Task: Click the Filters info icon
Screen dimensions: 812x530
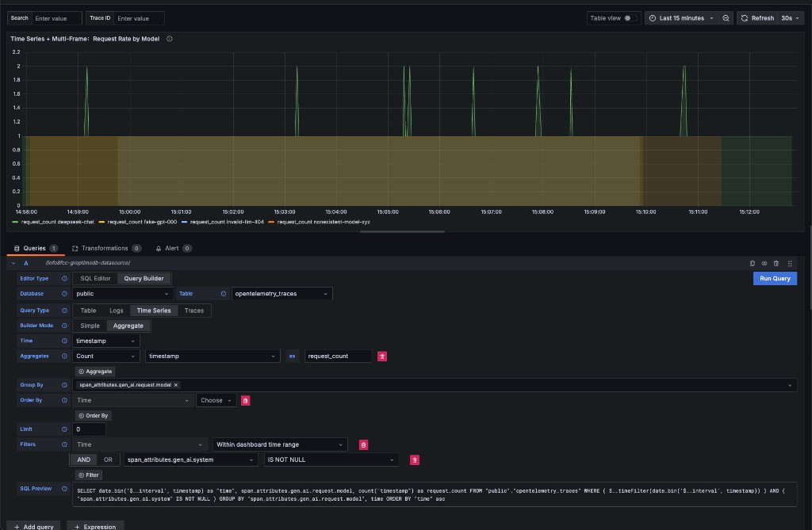Action: (64, 444)
